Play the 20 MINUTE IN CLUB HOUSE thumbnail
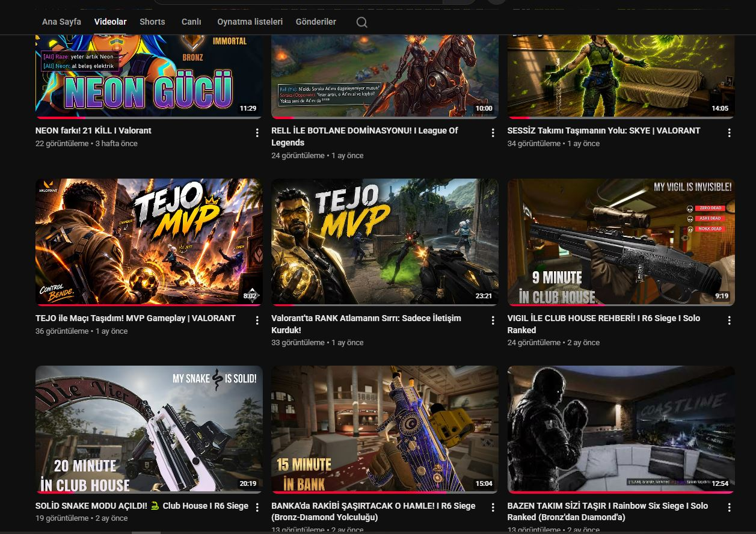This screenshot has height=534, width=756. coord(149,429)
